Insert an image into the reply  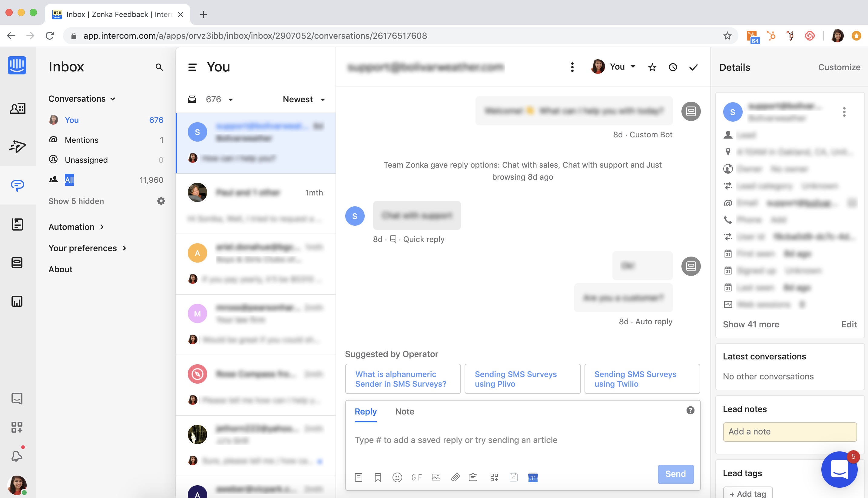(436, 477)
